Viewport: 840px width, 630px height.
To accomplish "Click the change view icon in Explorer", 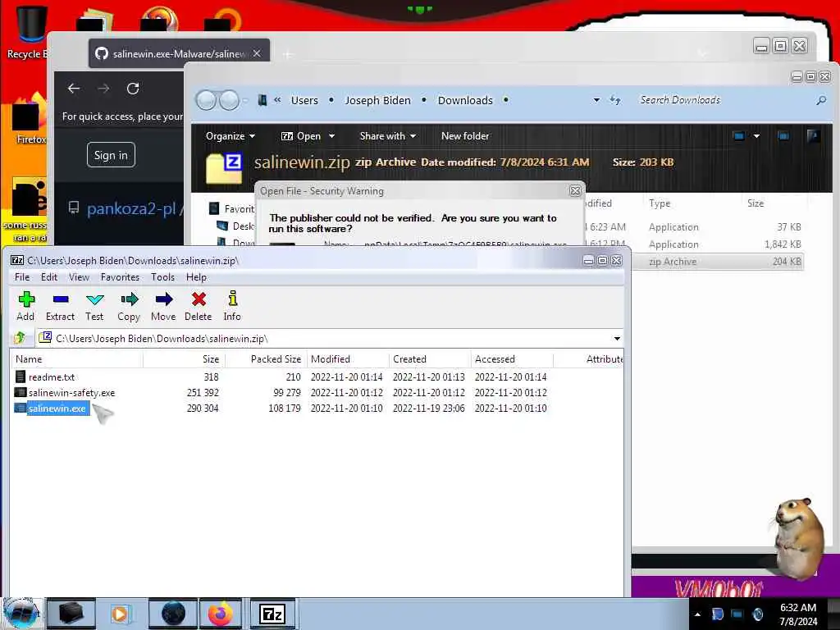I will pos(739,136).
